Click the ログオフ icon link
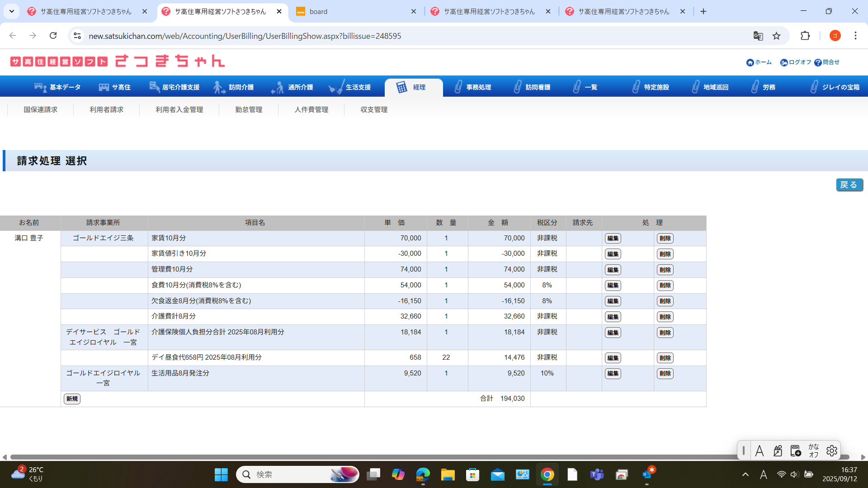Image resolution: width=868 pixels, height=488 pixels. pos(784,63)
